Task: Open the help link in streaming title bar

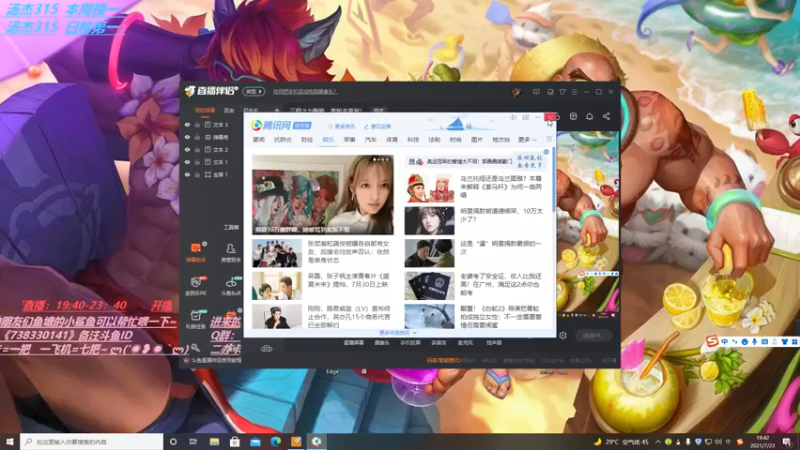Action: (x=305, y=92)
